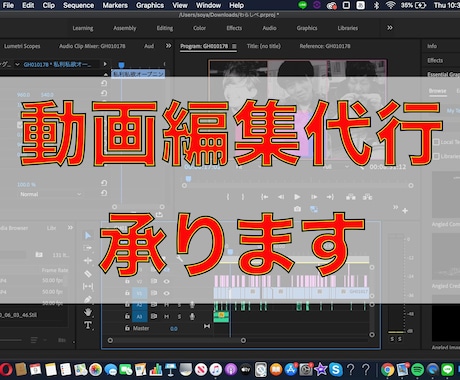Toggle lock on the Master track

click(x=127, y=328)
